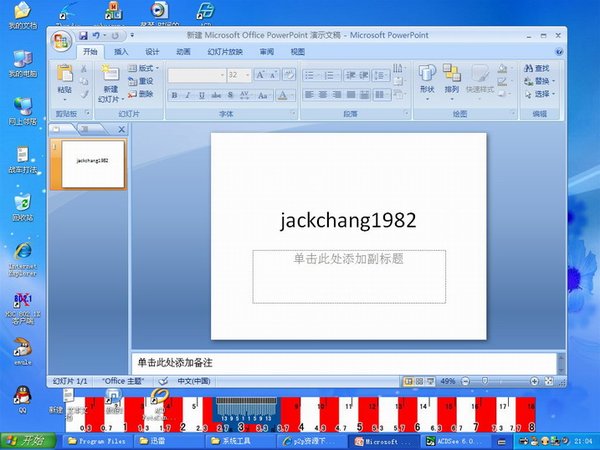Switch to the View (视图) tab
The width and height of the screenshot is (600, 450).
point(298,52)
